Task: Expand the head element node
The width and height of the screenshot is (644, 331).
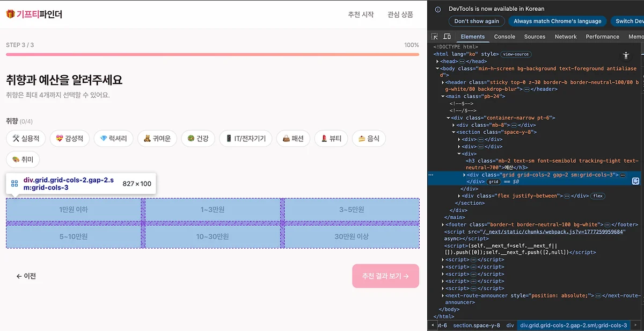Action: click(x=438, y=61)
